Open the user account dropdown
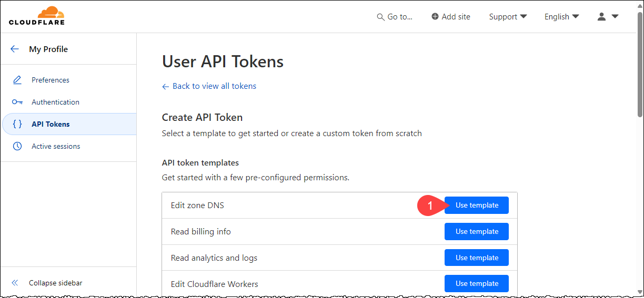 [608, 17]
